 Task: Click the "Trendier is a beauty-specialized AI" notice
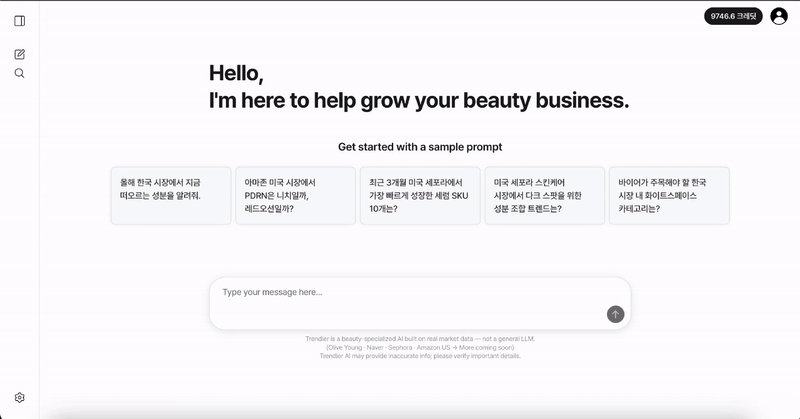420,339
